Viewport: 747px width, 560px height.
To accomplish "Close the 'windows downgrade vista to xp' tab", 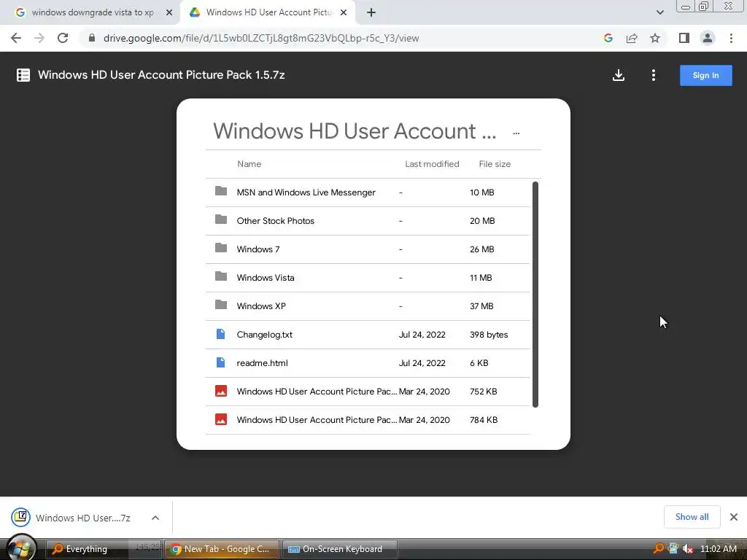I will pyautogui.click(x=169, y=12).
